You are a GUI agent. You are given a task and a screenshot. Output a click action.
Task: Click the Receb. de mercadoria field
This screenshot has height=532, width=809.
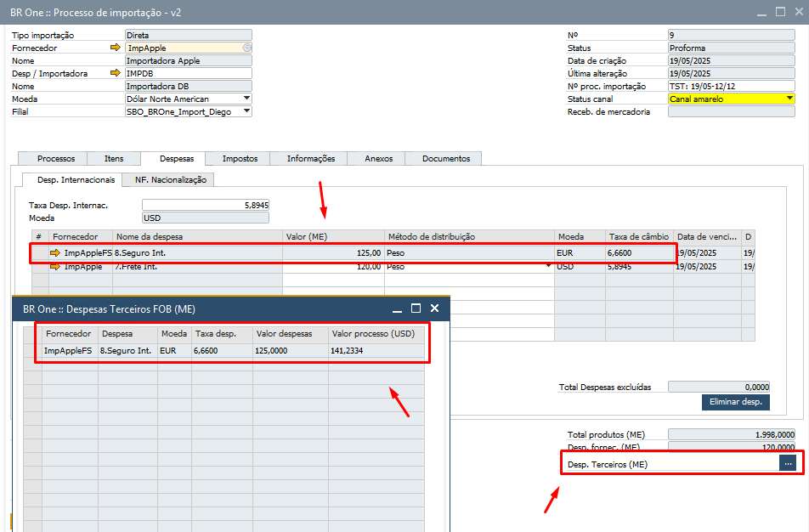731,111
